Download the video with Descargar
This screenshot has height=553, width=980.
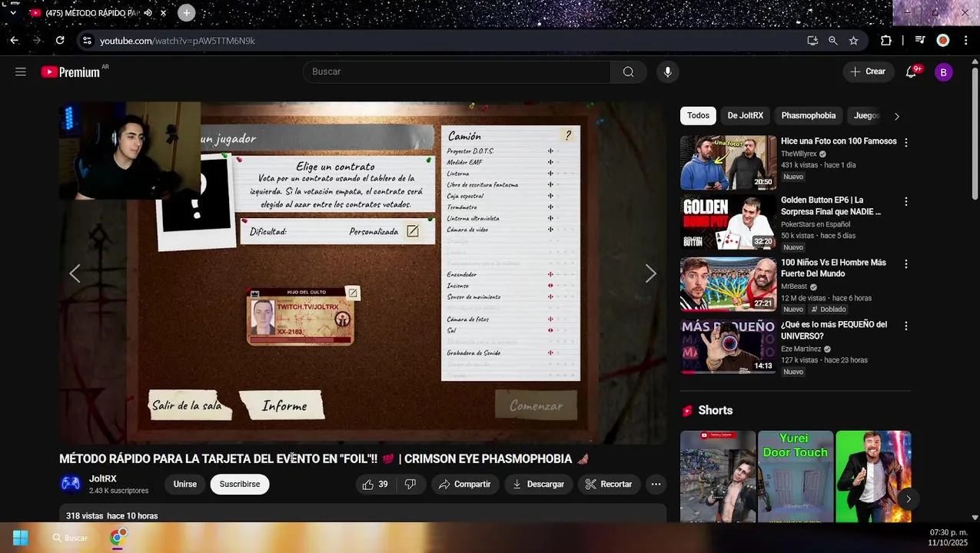coord(539,485)
